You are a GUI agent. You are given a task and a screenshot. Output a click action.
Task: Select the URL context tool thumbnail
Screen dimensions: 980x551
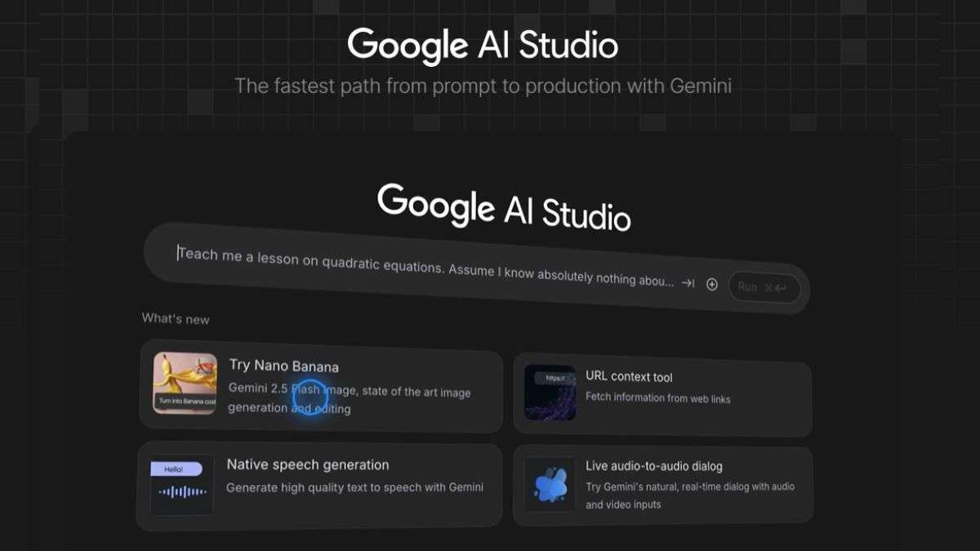coord(550,393)
